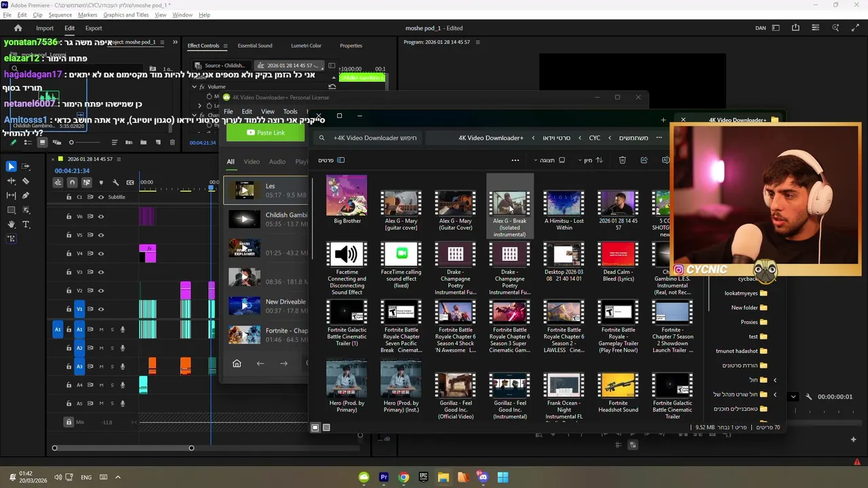Image resolution: width=868 pixels, height=488 pixels.
Task: Toggle visibility eye of track V4
Action: (101, 253)
